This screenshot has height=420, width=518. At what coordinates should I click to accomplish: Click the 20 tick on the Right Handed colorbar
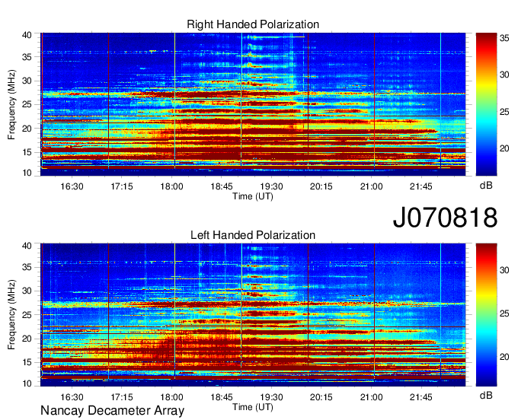click(x=504, y=149)
